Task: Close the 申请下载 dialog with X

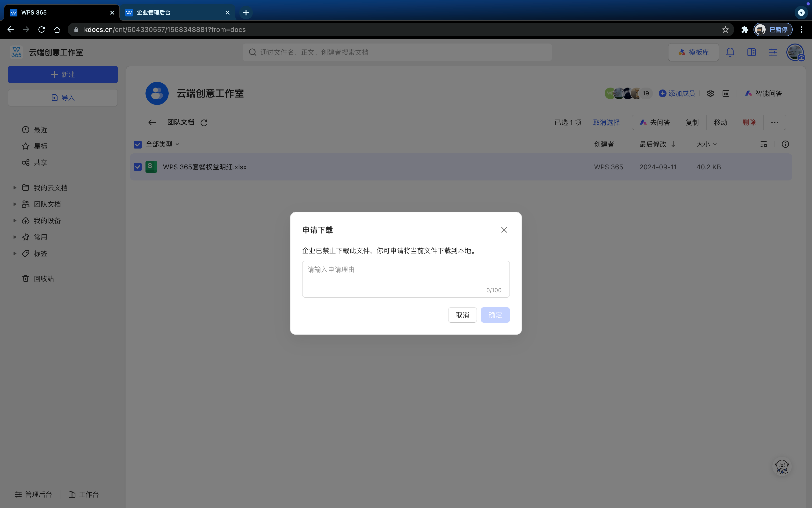Action: [x=504, y=230]
